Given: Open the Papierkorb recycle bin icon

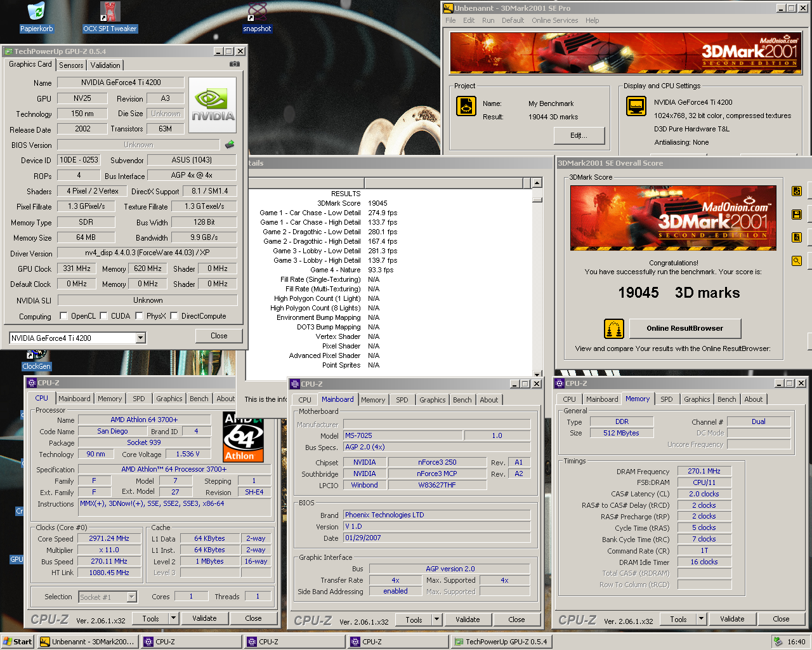Looking at the screenshot, I should (x=36, y=11).
